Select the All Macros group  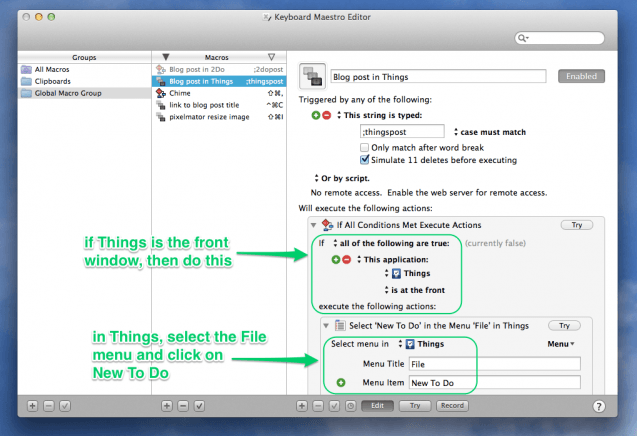(x=84, y=69)
